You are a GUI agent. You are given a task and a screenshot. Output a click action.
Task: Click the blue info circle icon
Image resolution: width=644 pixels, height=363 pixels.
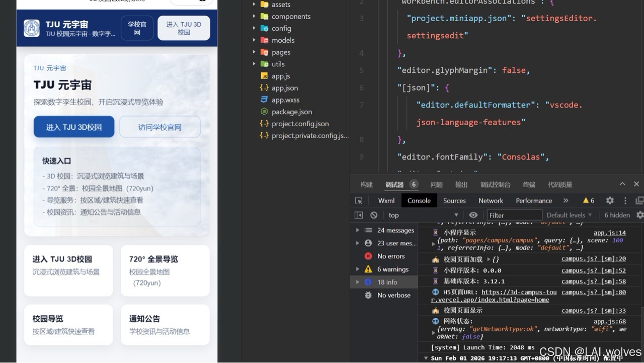[x=368, y=282]
